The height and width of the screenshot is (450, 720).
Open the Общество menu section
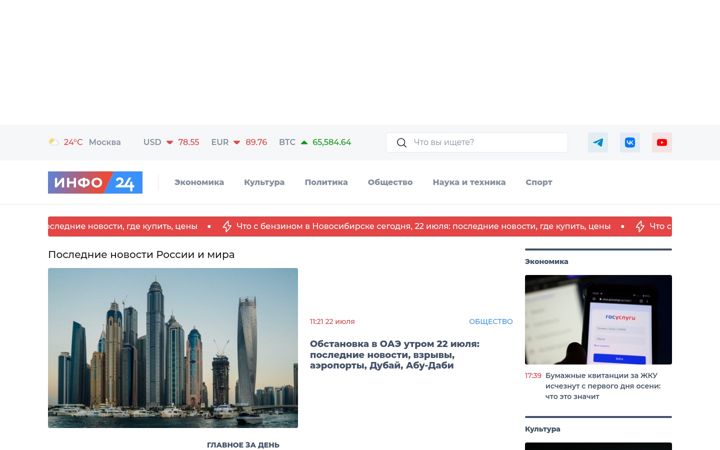click(390, 182)
